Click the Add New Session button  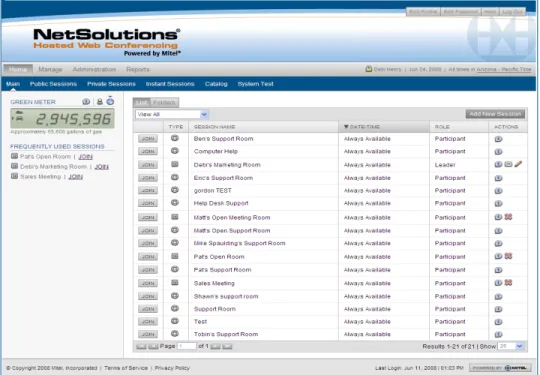click(x=495, y=114)
